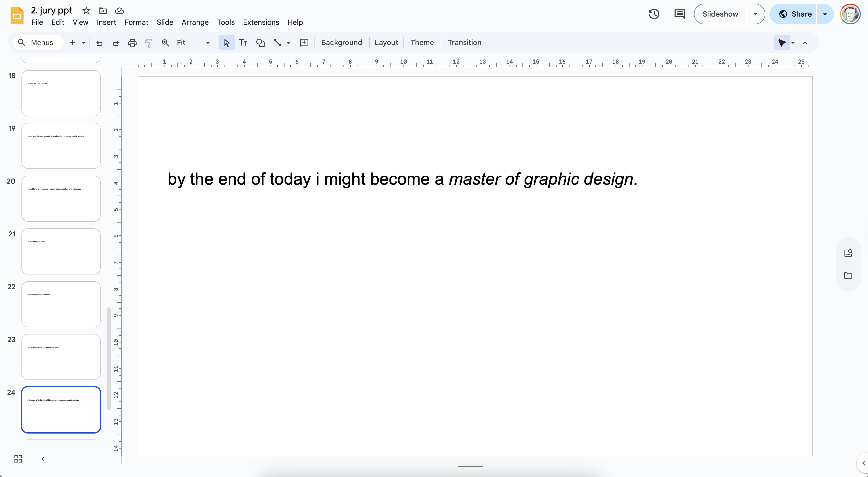Click the Background button
Screen dimensions: 868x477
(341, 42)
